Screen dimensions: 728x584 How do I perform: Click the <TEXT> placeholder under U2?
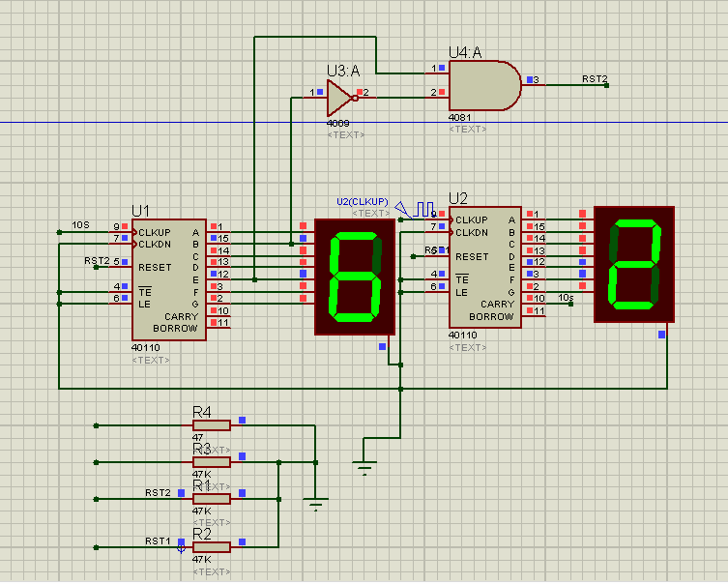[x=468, y=348]
